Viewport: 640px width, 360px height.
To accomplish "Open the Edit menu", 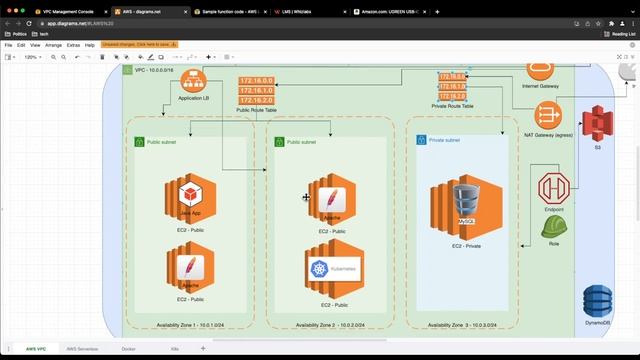I will pyautogui.click(x=21, y=45).
